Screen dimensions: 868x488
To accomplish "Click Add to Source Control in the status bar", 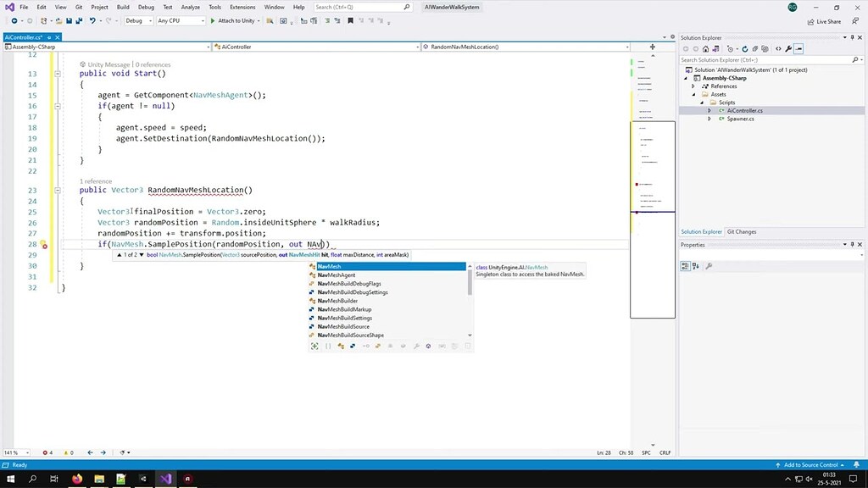I will pos(811,464).
